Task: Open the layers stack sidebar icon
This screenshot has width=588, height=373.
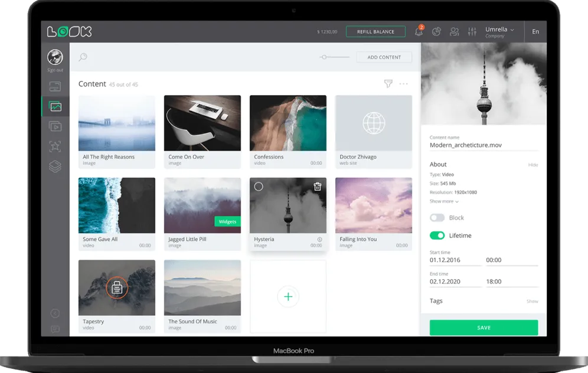Action: pyautogui.click(x=55, y=166)
